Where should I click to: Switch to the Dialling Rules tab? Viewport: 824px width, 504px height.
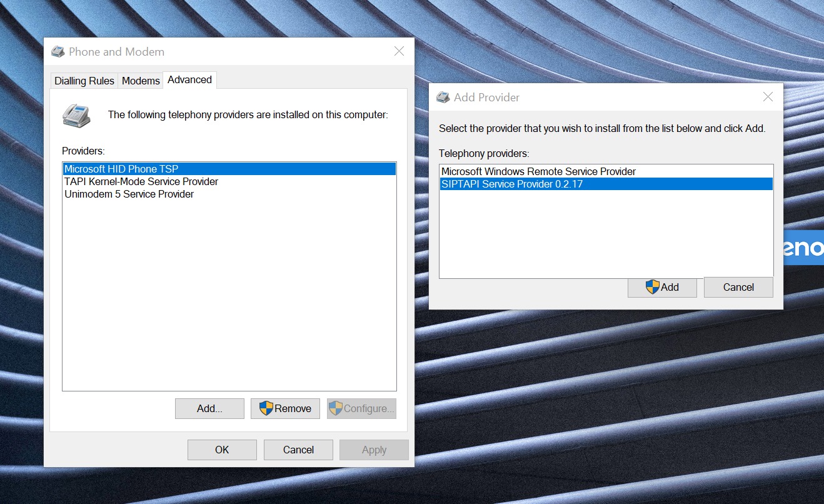(x=84, y=81)
